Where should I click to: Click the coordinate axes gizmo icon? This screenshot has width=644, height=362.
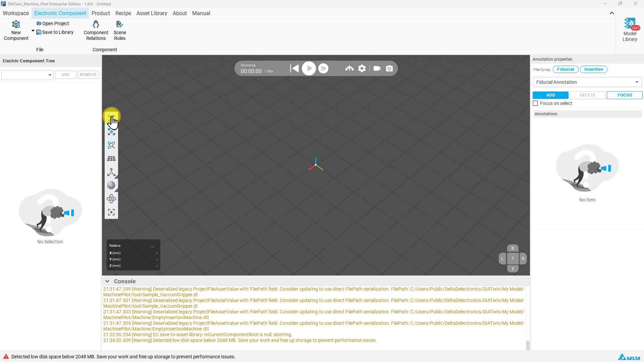pos(111,172)
